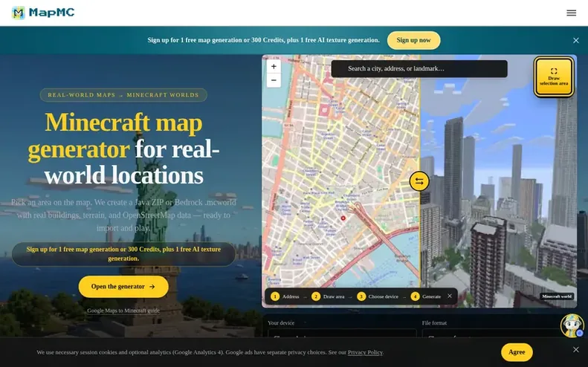Close the steps guide bar
Screen dimensions: 588x367
tap(450, 296)
